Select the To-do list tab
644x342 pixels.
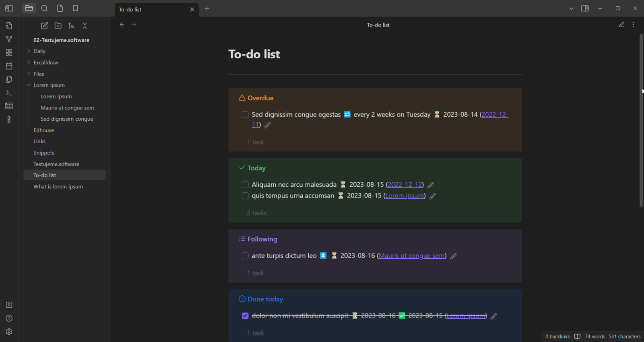[x=156, y=9]
